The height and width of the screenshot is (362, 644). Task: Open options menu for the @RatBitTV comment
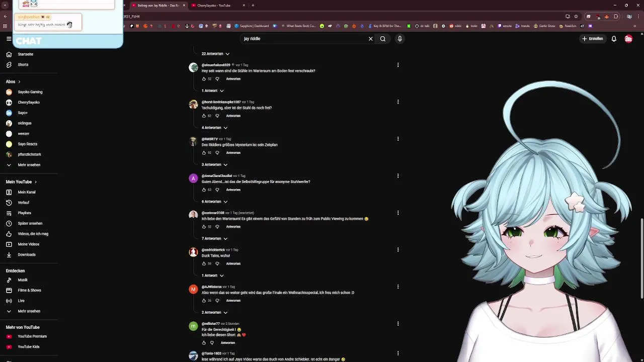tap(398, 139)
